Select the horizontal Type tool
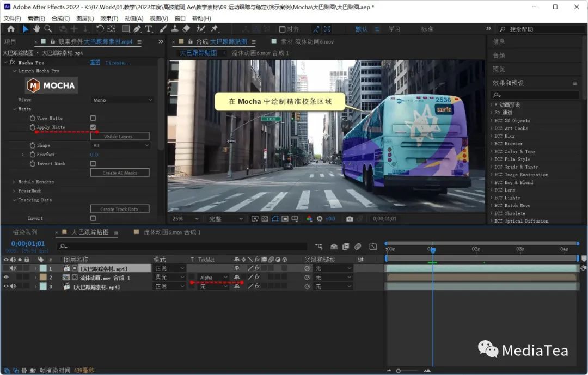The width and height of the screenshot is (588, 375). [x=149, y=29]
